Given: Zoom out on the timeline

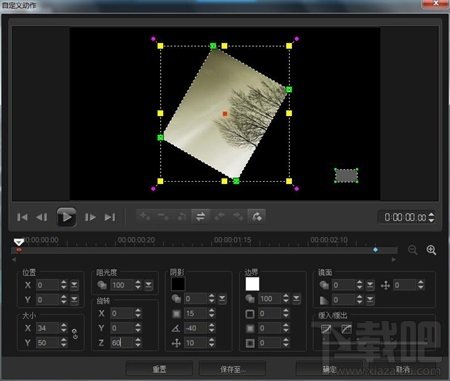Looking at the screenshot, I should [413, 250].
